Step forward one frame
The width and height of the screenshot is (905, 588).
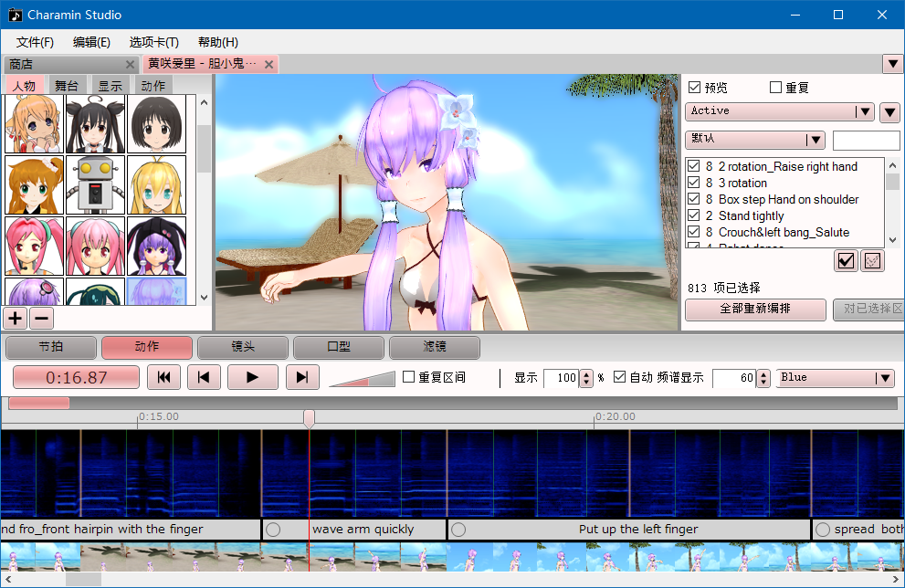point(300,377)
